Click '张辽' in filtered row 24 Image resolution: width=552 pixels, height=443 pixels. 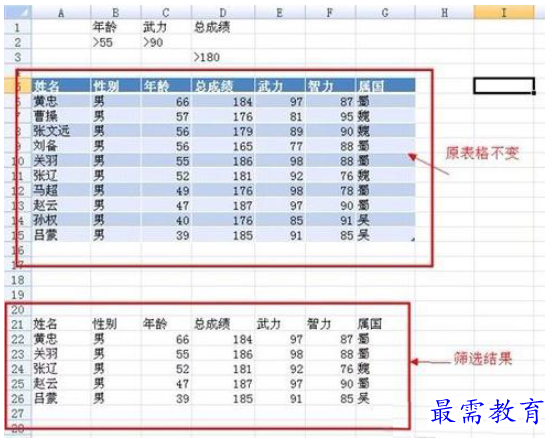click(x=61, y=369)
